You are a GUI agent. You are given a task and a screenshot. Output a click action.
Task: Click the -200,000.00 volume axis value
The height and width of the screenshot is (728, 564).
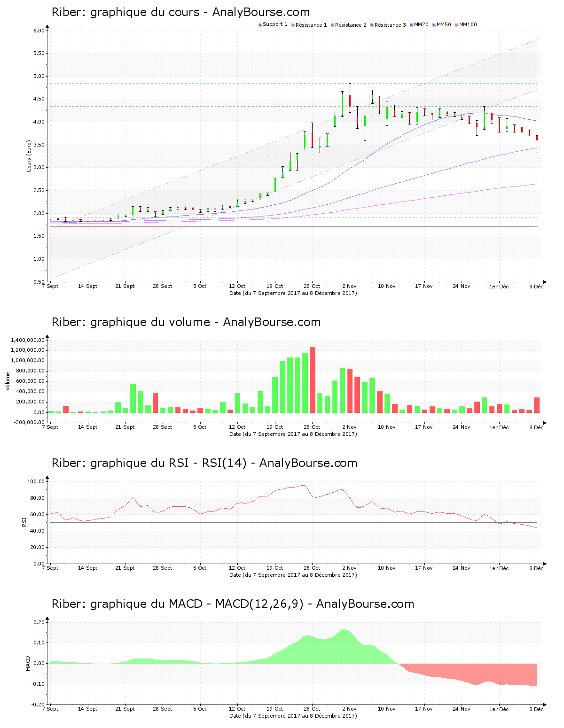pos(28,422)
